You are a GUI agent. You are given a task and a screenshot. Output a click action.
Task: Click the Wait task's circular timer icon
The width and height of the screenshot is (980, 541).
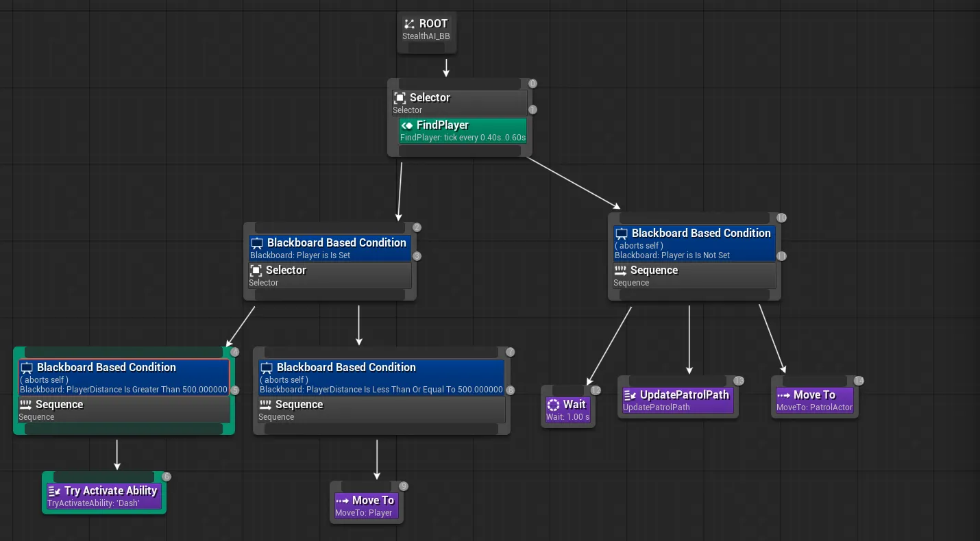pos(554,405)
